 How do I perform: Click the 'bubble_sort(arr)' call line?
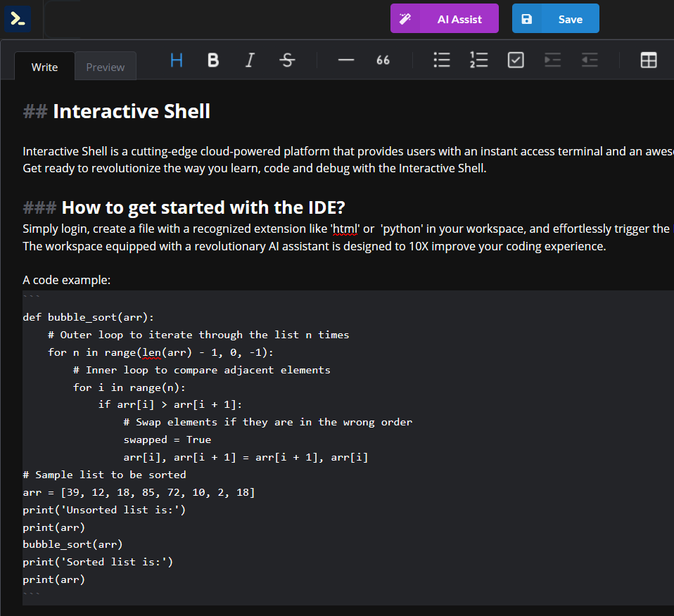[x=72, y=545]
